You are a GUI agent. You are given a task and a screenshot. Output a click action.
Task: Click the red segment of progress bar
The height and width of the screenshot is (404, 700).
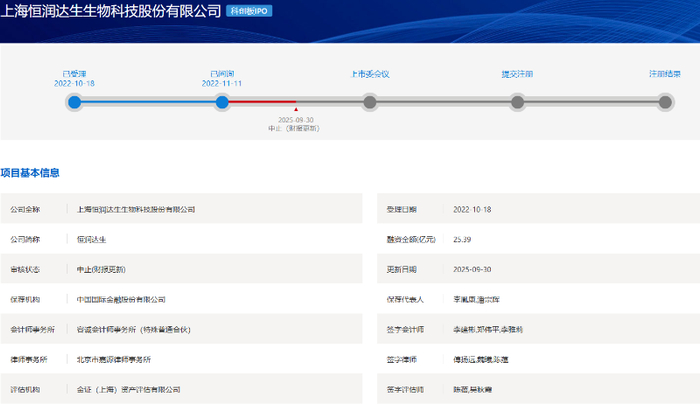tap(260, 102)
